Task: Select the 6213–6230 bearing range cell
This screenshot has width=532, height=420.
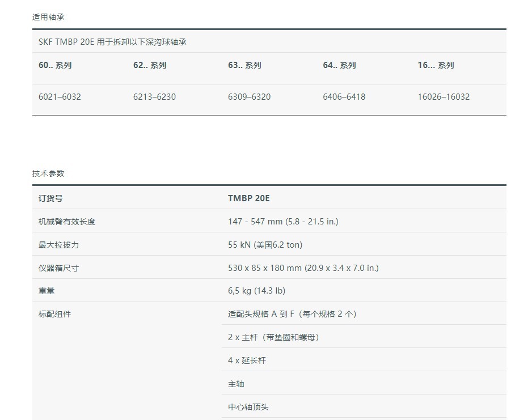Action: pyautogui.click(x=154, y=97)
